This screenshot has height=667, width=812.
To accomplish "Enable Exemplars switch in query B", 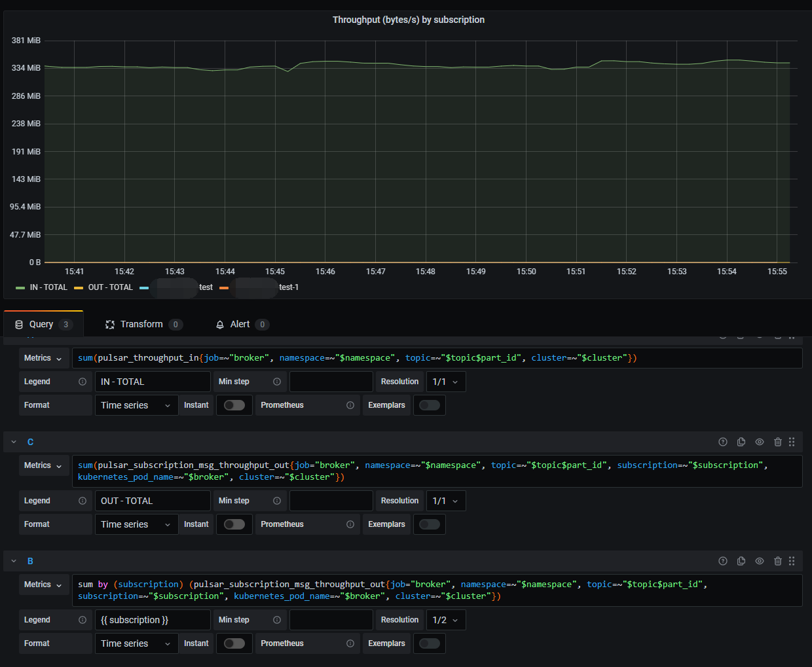I will click(x=430, y=643).
